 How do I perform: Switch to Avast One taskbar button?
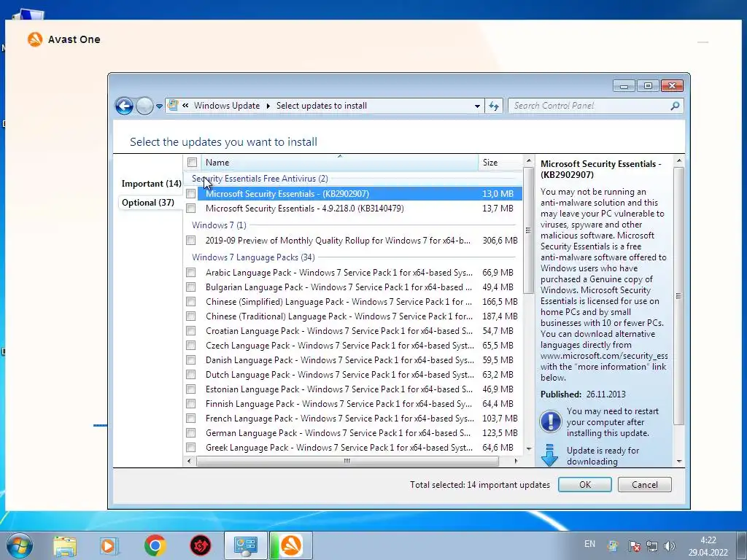click(x=290, y=545)
